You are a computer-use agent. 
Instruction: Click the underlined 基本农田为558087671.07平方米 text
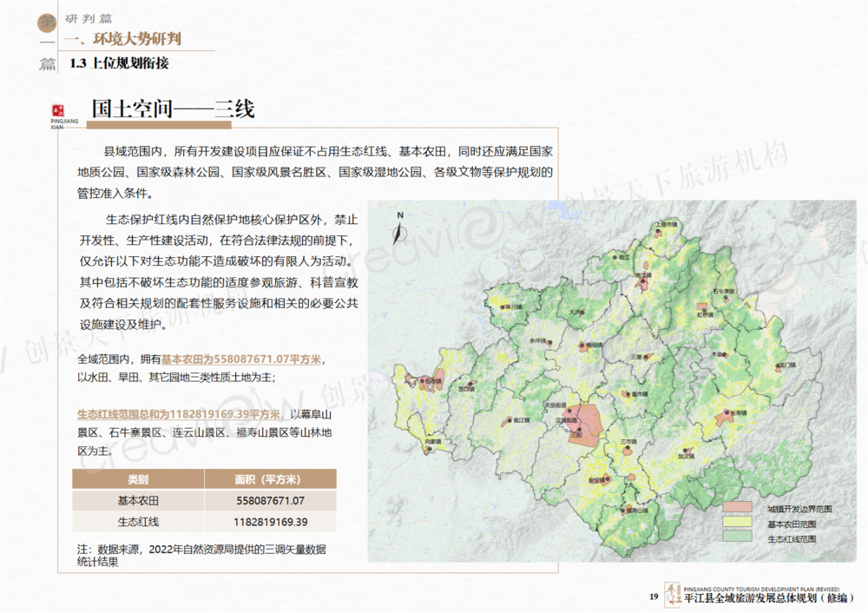[x=243, y=359]
